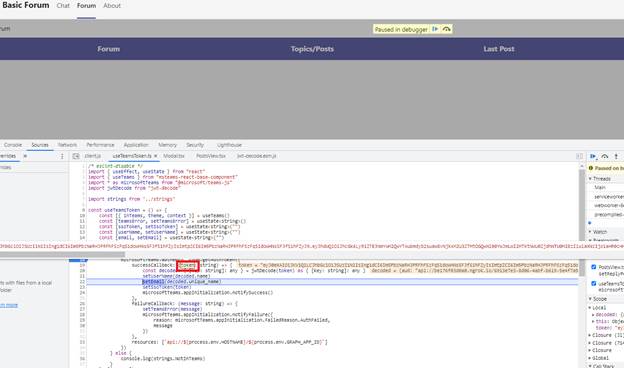Expand the decoded variable in Scope
Image resolution: width=624 pixels, height=368 pixels.
pyautogui.click(x=593, y=315)
